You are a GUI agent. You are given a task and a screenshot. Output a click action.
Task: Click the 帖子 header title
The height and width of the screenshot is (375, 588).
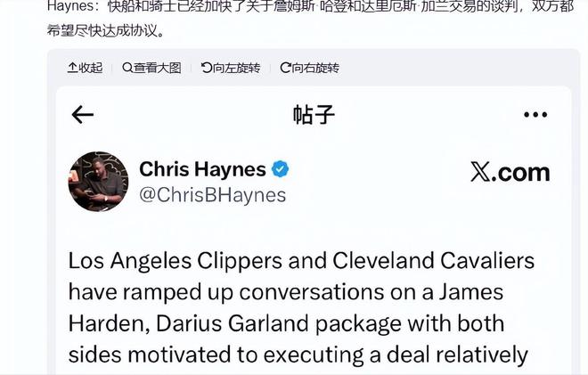[x=314, y=114]
